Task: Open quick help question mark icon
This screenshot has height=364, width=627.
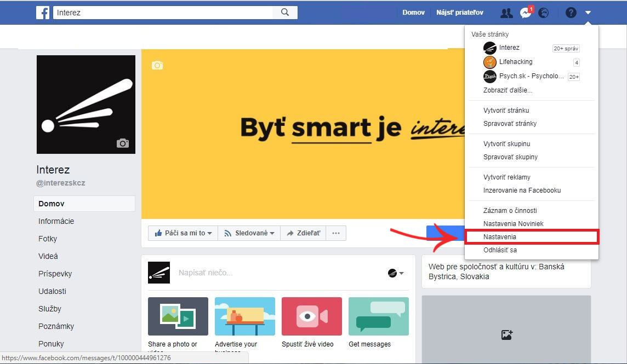Action: (x=571, y=13)
